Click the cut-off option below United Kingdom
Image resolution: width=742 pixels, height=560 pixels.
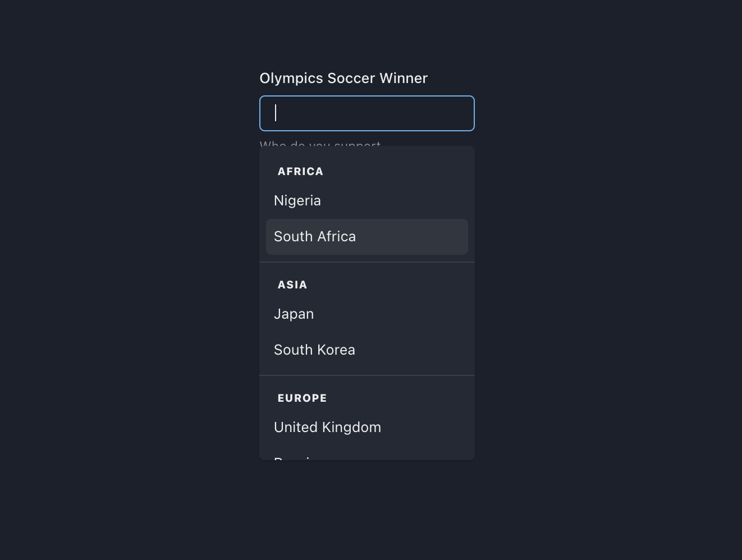coord(293,458)
